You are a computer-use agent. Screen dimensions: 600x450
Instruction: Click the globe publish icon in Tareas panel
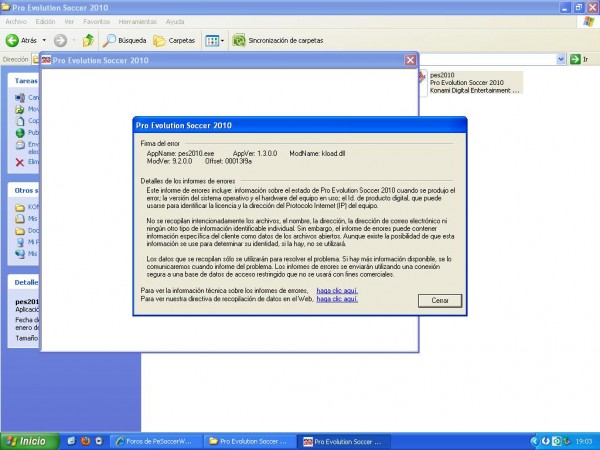pos(20,133)
